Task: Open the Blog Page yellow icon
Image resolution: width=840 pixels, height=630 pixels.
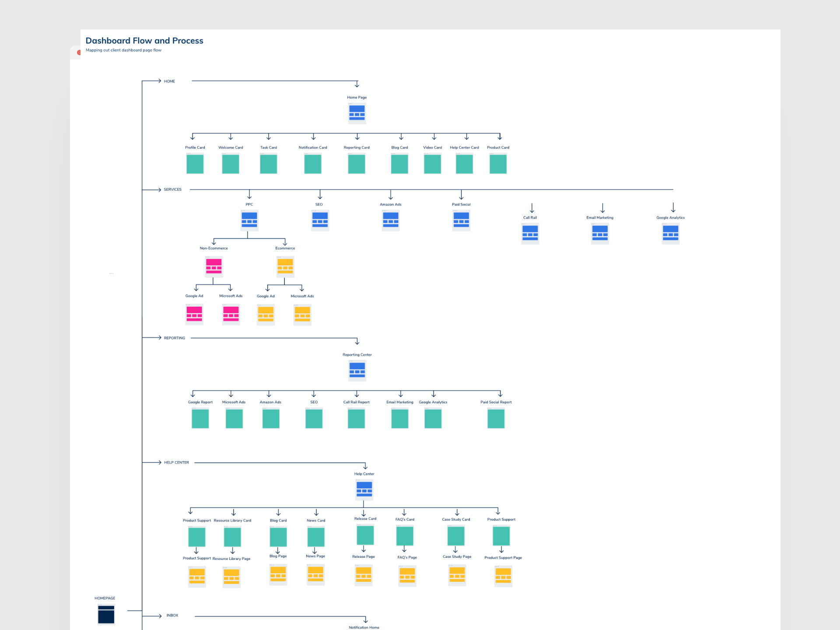Action: pyautogui.click(x=278, y=574)
